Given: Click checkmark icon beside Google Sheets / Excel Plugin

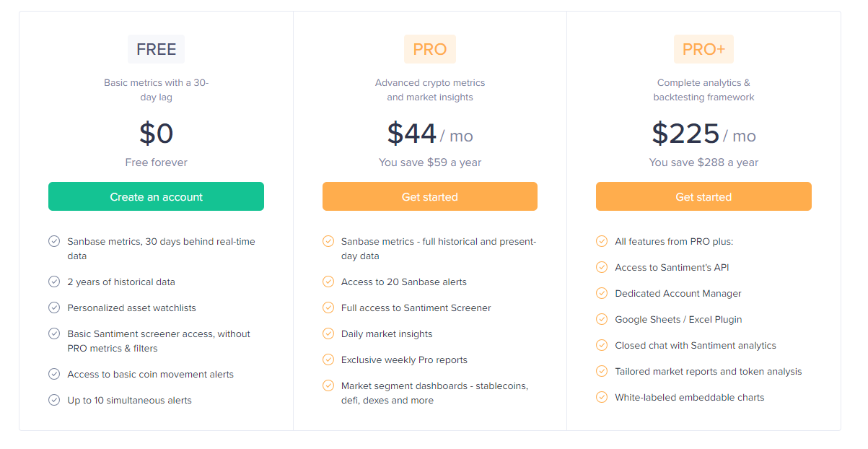Looking at the screenshot, I should click(x=602, y=319).
